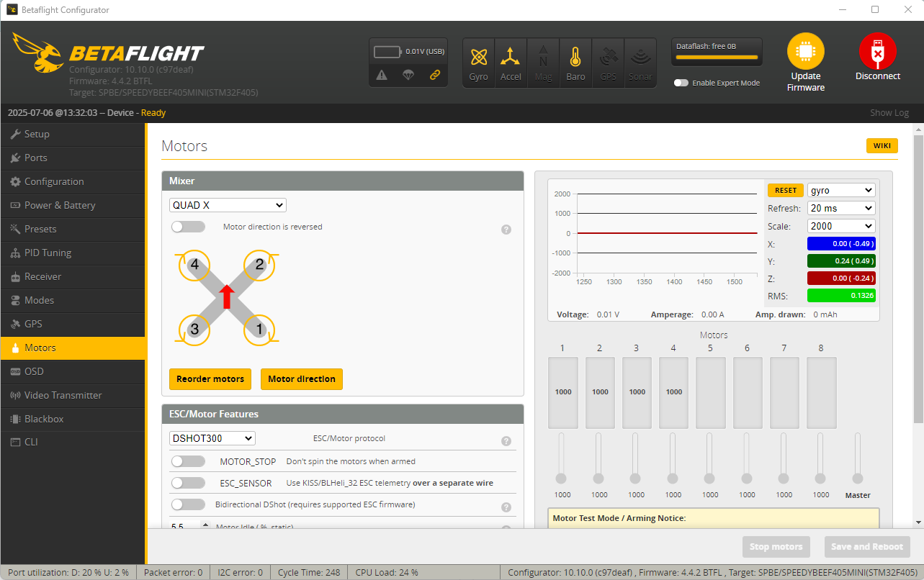This screenshot has width=924, height=580.
Task: Click the red Disconnect USB icon
Action: click(x=877, y=51)
